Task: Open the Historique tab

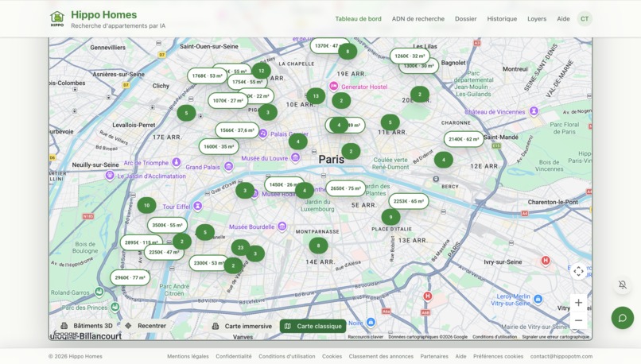Action: [502, 19]
